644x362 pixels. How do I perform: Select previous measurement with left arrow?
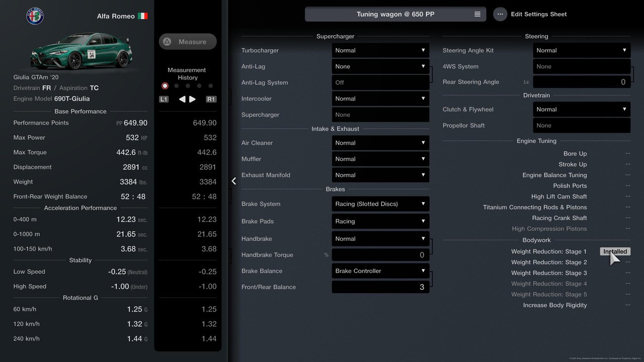point(182,99)
